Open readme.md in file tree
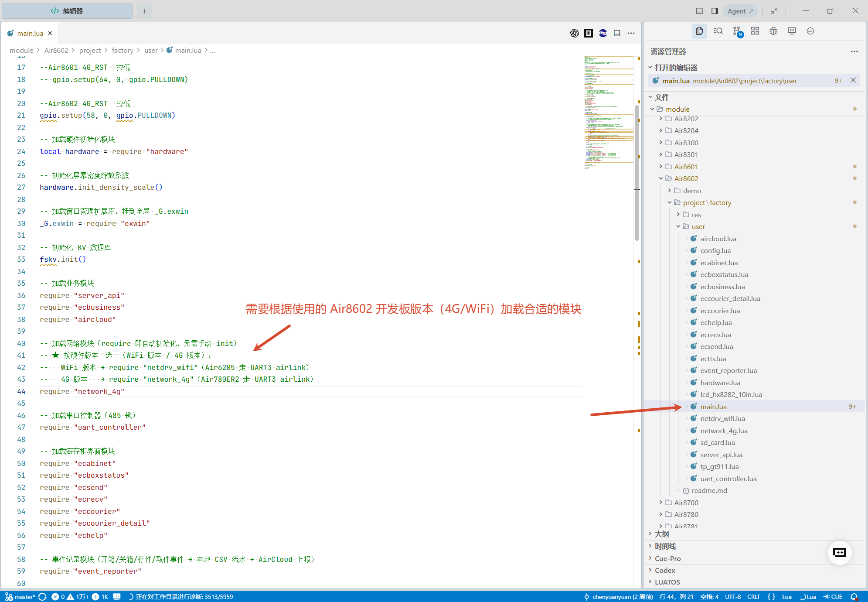Viewport: 868px width, 602px height. coord(709,490)
